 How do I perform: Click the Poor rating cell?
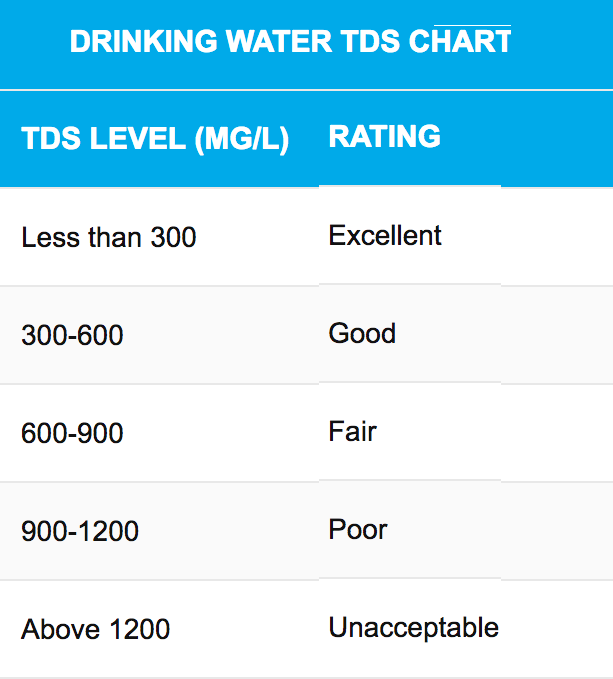click(358, 529)
